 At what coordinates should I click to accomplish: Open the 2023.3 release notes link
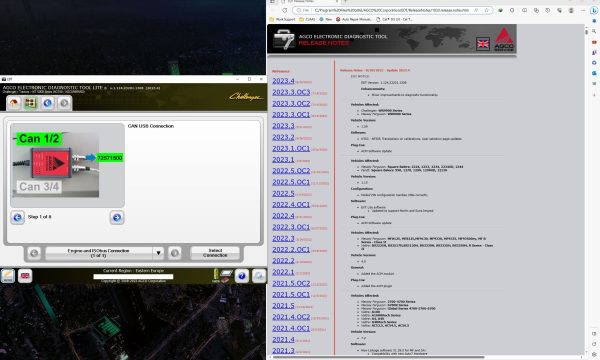(x=283, y=126)
